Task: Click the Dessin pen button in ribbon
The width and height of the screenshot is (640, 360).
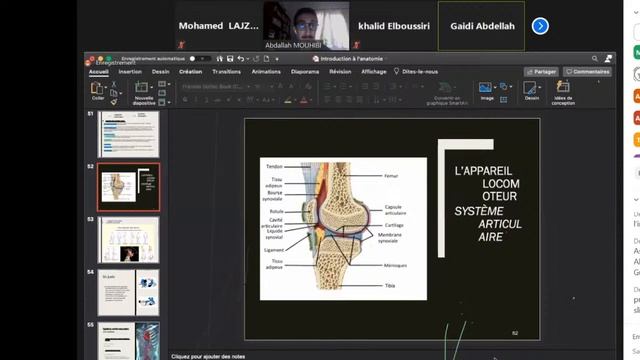Action: pos(529,88)
